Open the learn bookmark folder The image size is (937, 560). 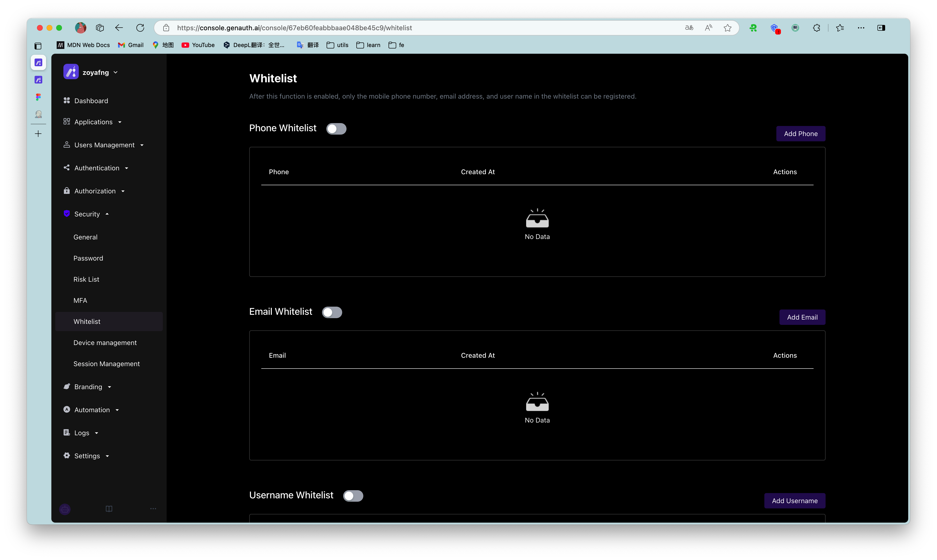[368, 45]
